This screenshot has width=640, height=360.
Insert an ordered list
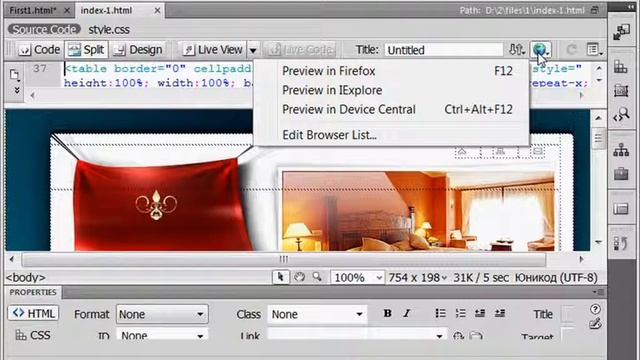pos(460,313)
